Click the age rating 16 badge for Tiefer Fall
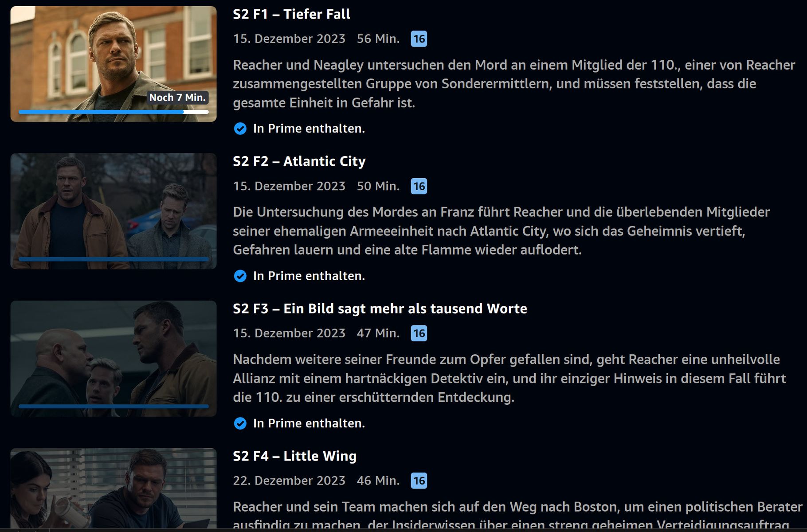This screenshot has height=532, width=807. pos(419,39)
